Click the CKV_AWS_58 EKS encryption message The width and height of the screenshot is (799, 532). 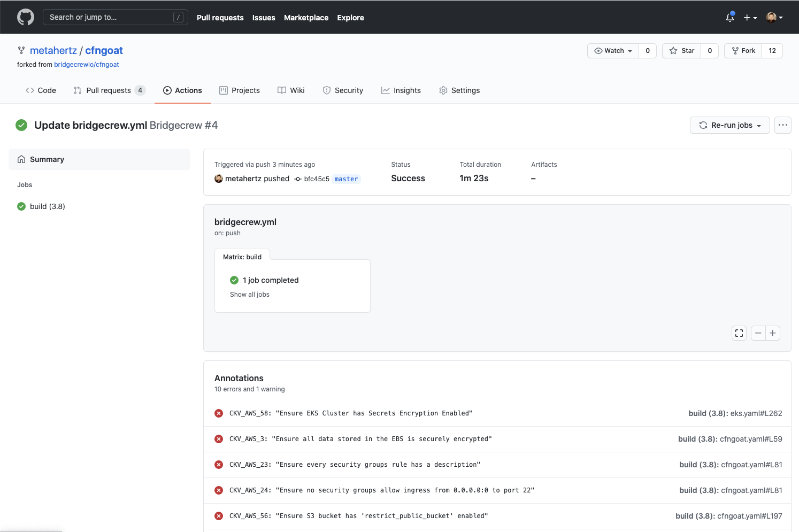click(351, 413)
